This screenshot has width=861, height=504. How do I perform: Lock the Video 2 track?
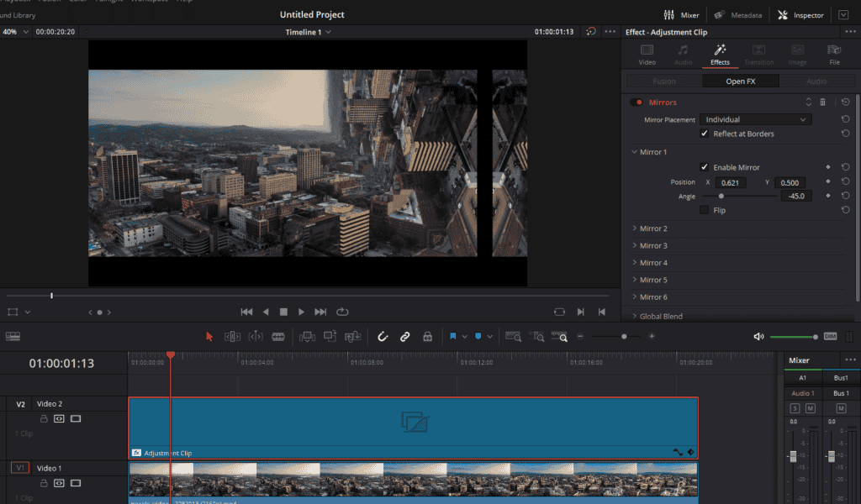[x=44, y=418]
